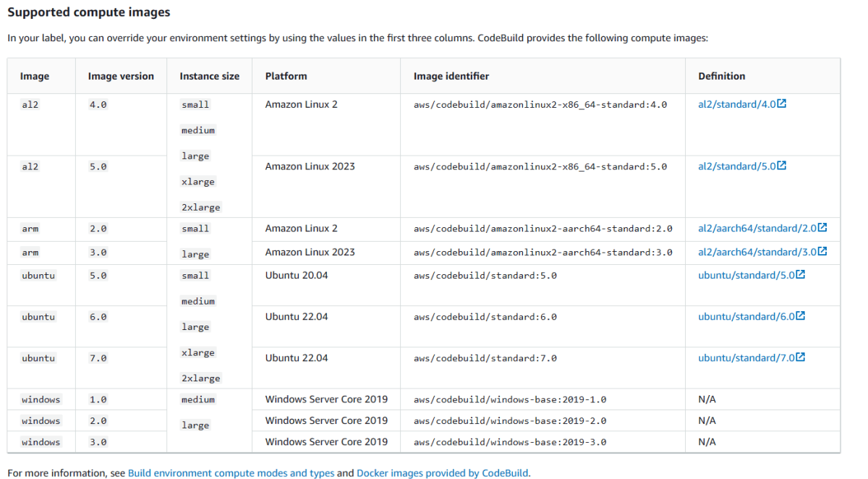This screenshot has width=868, height=479.
Task: Click Ubuntu 22.04 platform in ubuntu 6.0 row
Action: click(297, 316)
